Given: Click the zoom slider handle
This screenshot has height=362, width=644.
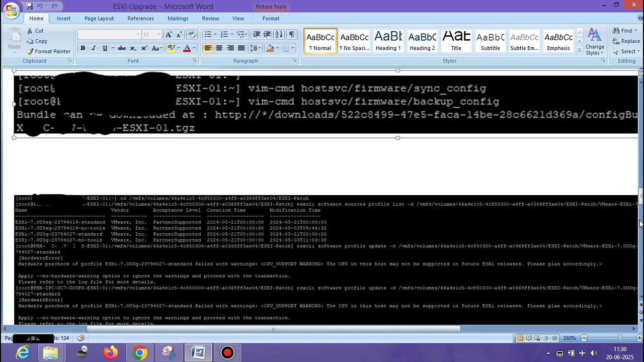Looking at the screenshot, I should tap(620, 338).
